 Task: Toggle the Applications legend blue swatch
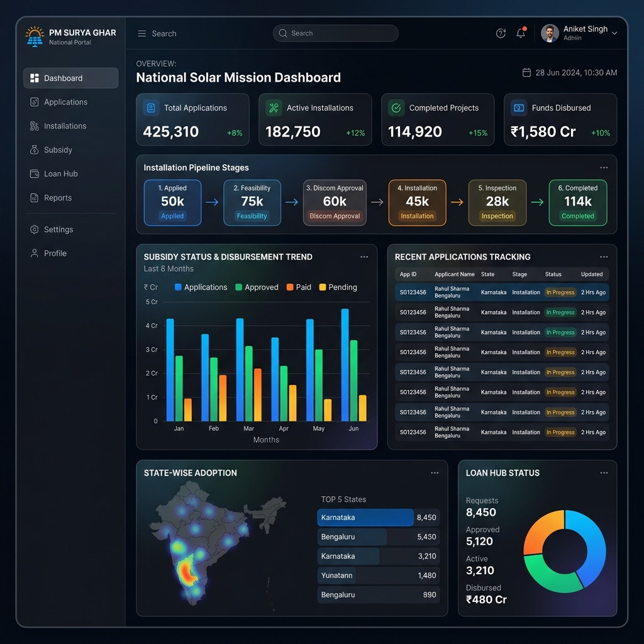178,287
